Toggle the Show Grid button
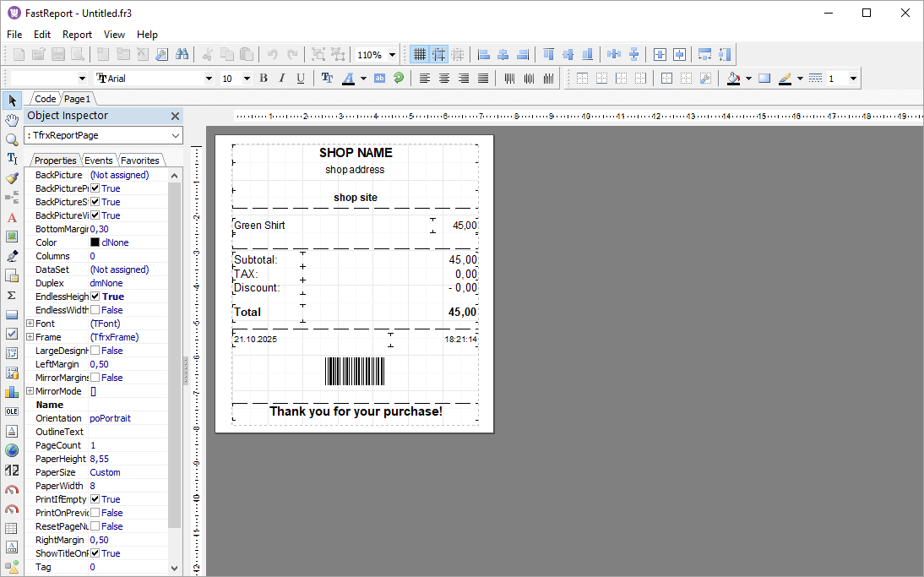The image size is (924, 577). 420,53
